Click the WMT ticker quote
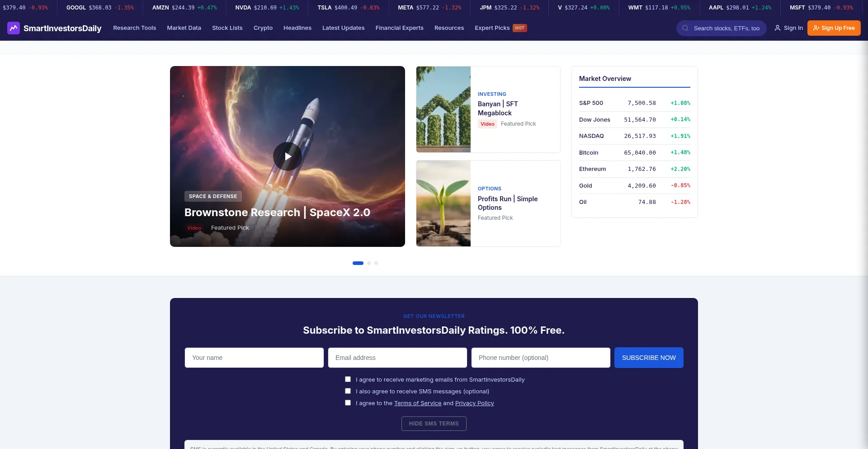The image size is (868, 449). pos(659,8)
